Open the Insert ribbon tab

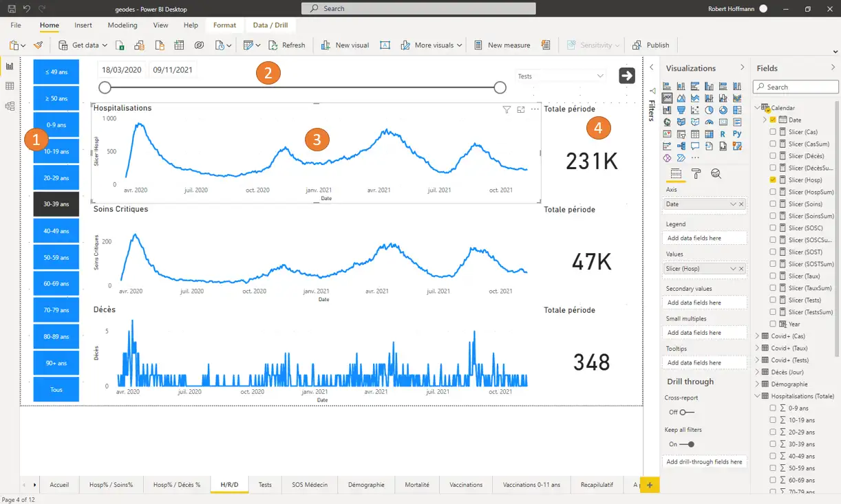click(x=83, y=25)
